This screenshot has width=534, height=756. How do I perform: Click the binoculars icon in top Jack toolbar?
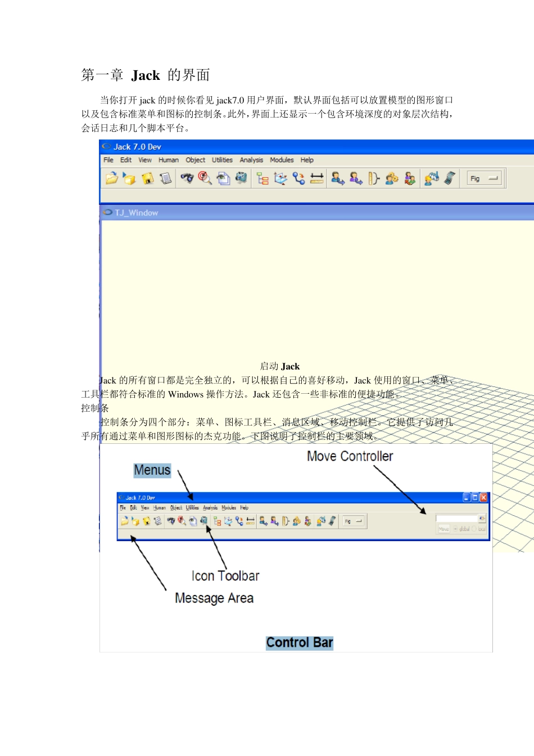point(187,178)
